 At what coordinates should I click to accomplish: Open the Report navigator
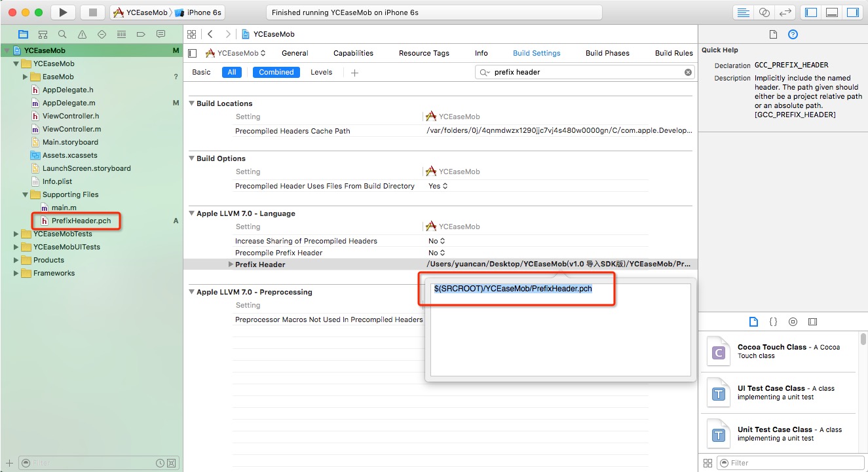click(160, 34)
